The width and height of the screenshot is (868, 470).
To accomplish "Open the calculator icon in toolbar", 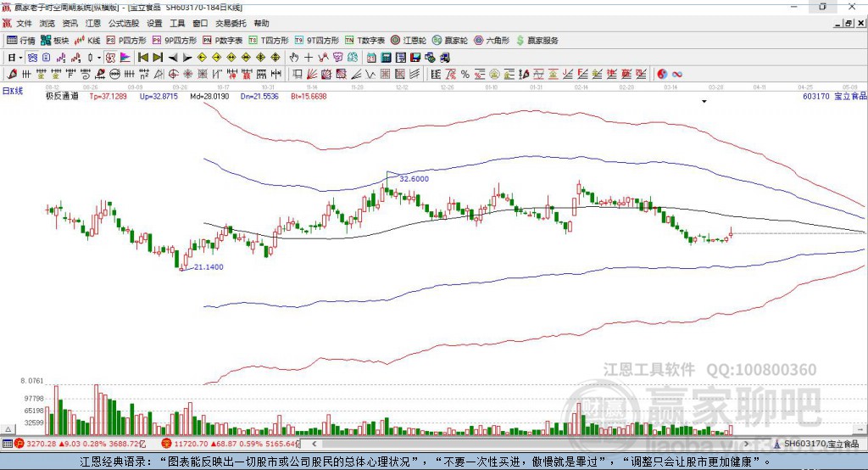I will [386, 57].
